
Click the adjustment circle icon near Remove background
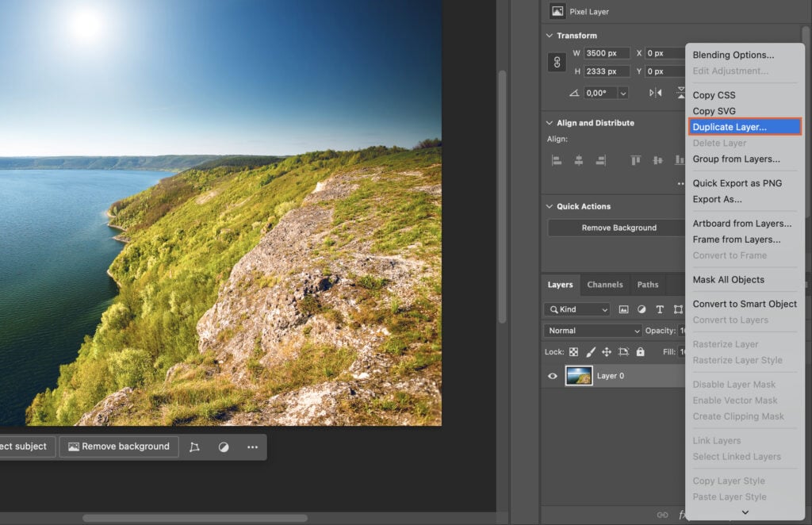[x=224, y=446]
